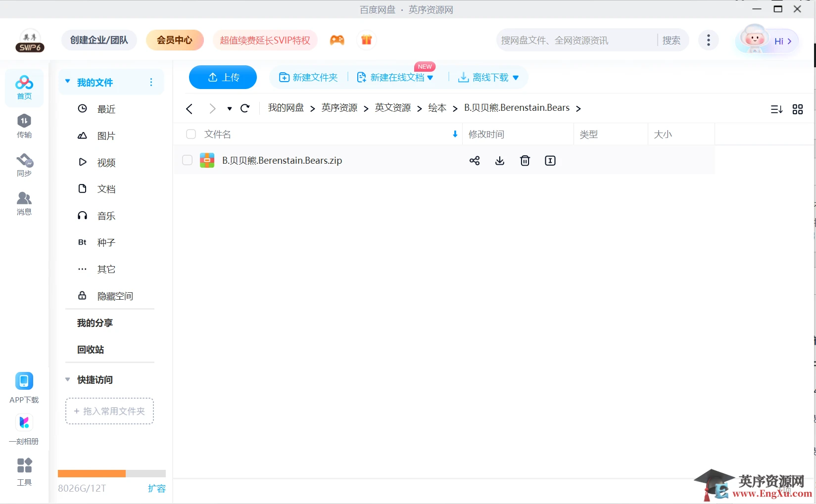Open 回收站
This screenshot has height=504, width=816.
(91, 350)
